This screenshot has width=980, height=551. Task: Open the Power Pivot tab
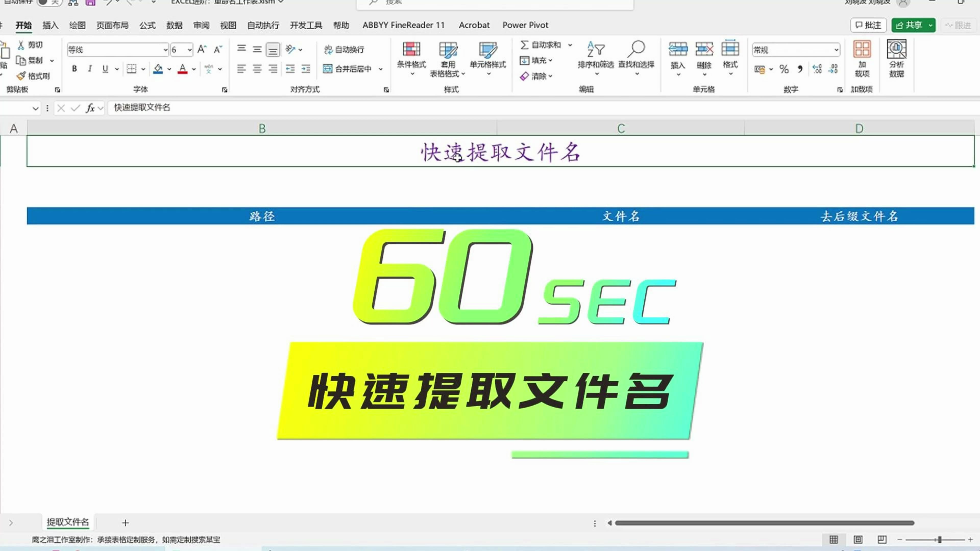pos(525,25)
